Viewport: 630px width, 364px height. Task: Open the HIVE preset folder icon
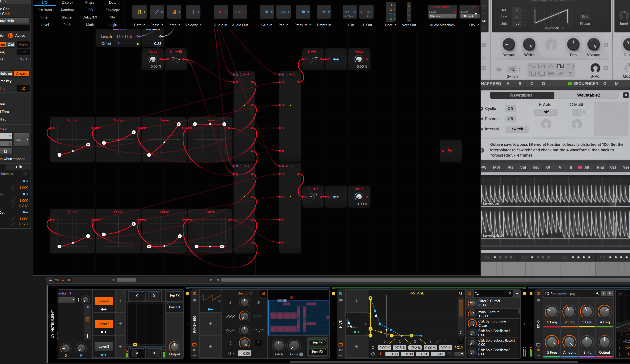click(340, 300)
